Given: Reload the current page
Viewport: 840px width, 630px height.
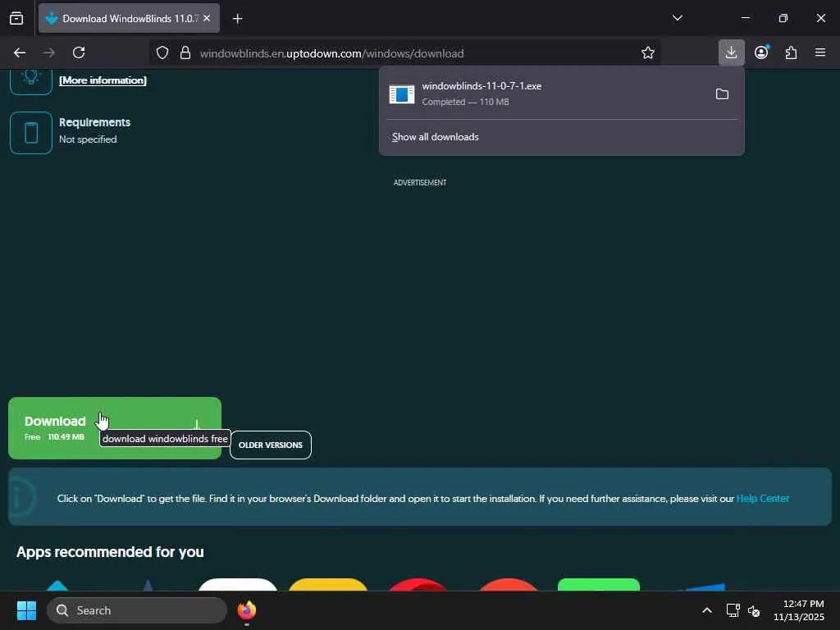Looking at the screenshot, I should point(79,52).
